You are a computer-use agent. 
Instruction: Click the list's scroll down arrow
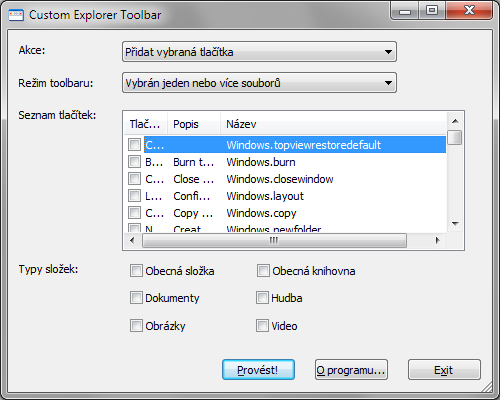click(455, 224)
